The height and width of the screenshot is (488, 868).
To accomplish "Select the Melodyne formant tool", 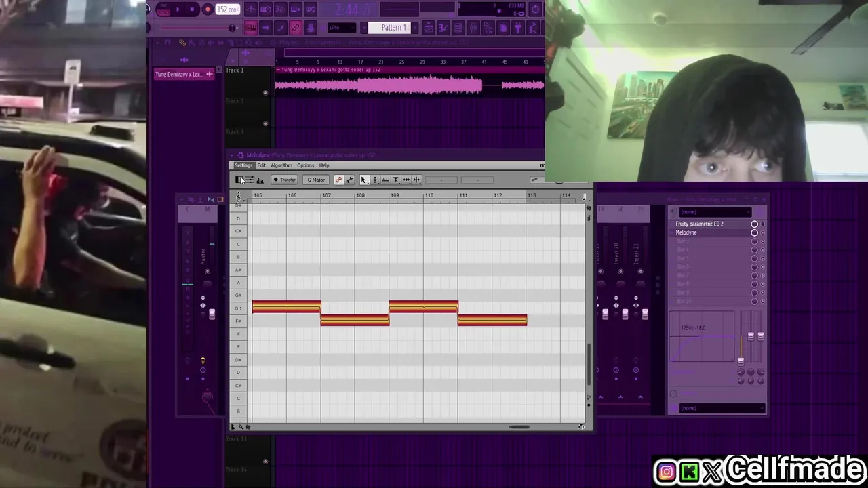I will tap(384, 180).
